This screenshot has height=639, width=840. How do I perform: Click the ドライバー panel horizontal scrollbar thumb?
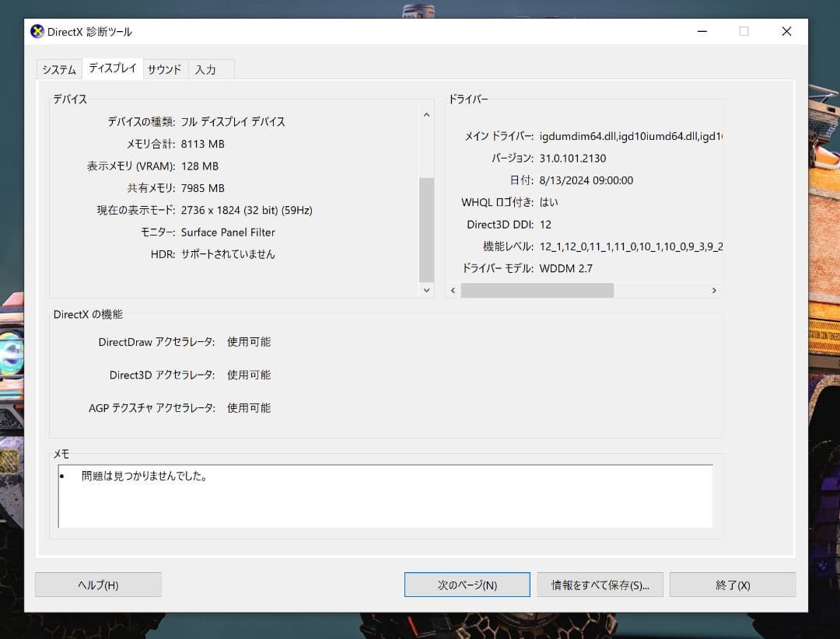point(537,290)
